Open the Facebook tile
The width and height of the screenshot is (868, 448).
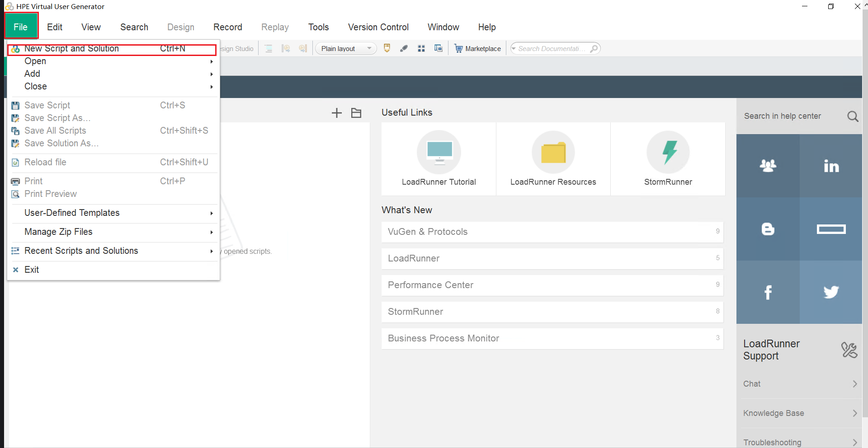coord(768,292)
